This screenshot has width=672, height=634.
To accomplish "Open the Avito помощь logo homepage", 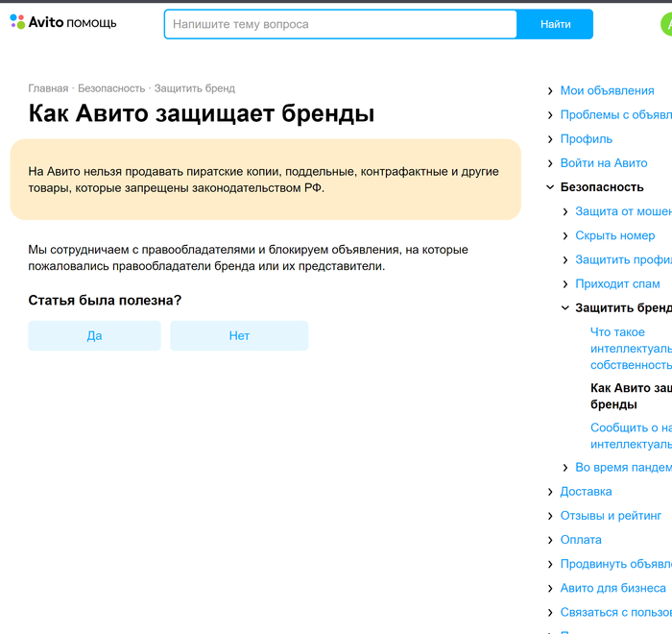I will tap(63, 22).
